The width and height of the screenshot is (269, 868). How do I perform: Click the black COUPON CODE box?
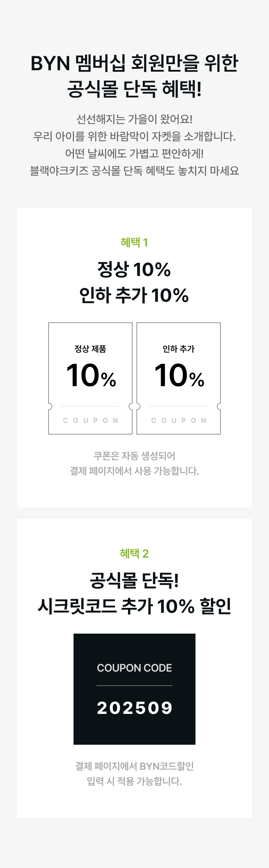(134, 689)
